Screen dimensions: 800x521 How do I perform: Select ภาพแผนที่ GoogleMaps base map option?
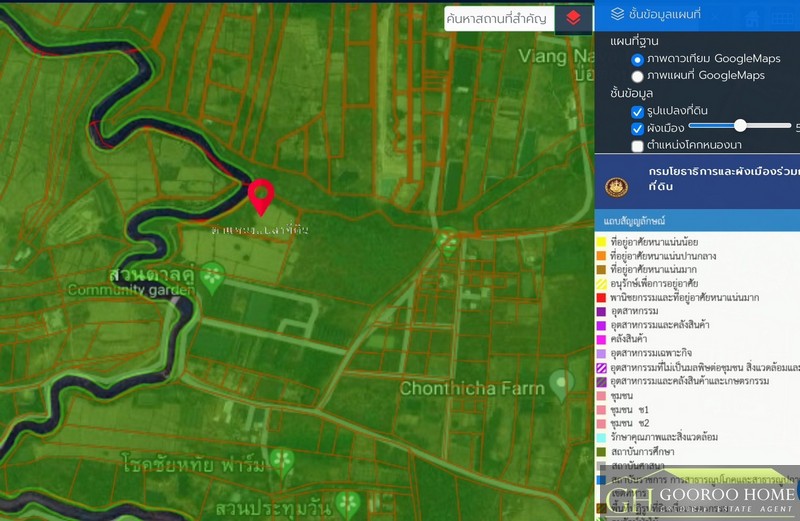point(637,76)
